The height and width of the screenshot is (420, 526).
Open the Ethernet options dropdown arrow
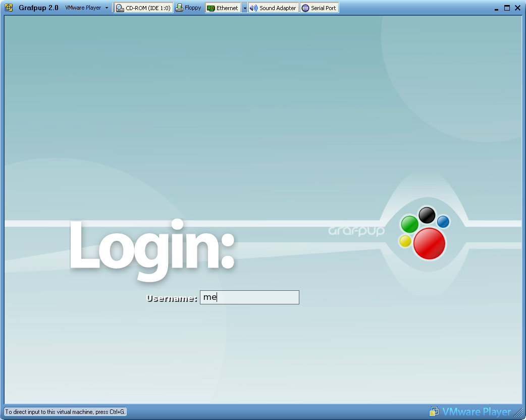point(244,8)
